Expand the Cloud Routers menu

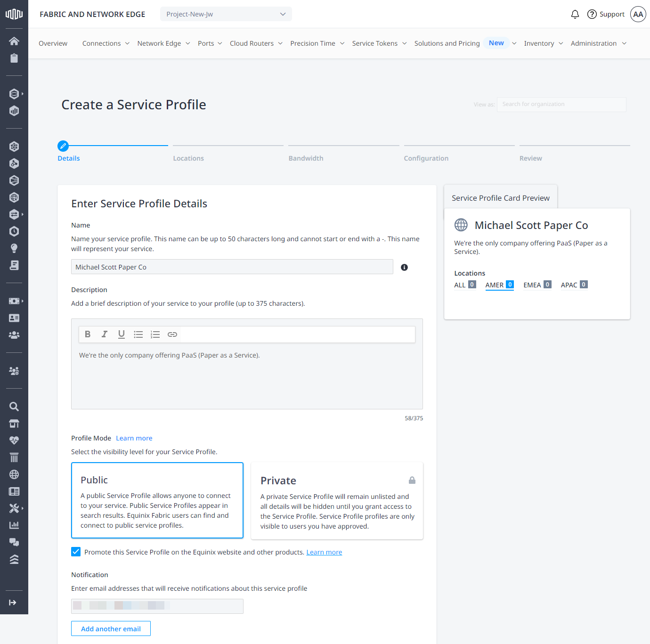coord(256,43)
